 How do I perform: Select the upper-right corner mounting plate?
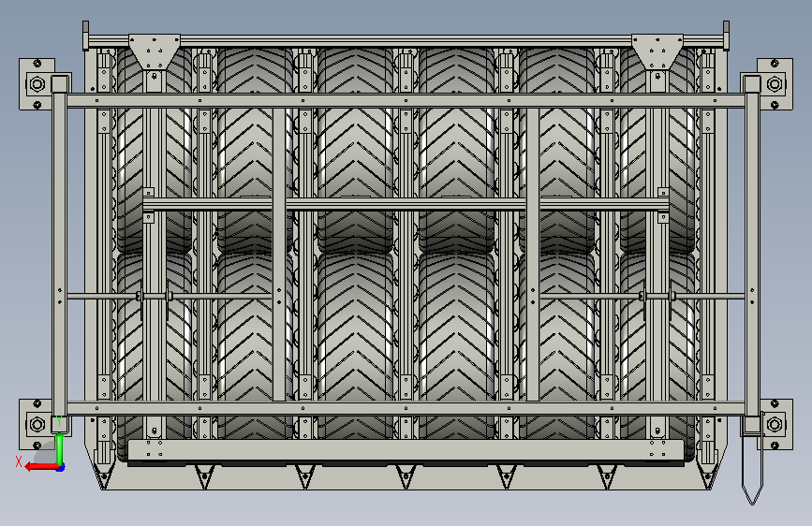(x=775, y=84)
